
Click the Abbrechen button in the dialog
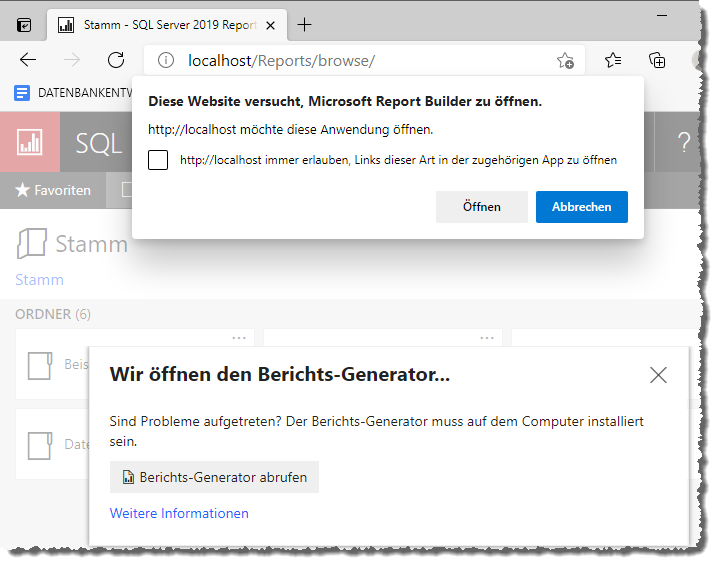click(x=581, y=207)
